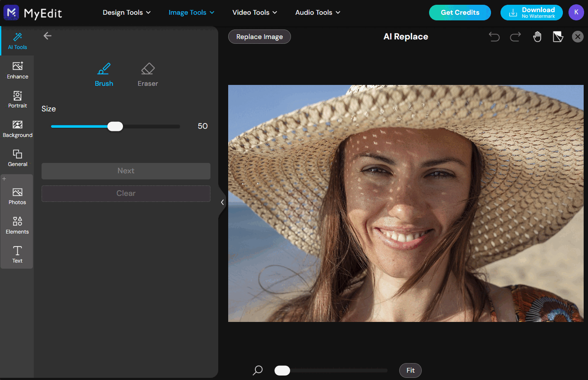Open the Background tools panel
Image resolution: width=588 pixels, height=380 pixels.
pyautogui.click(x=17, y=129)
